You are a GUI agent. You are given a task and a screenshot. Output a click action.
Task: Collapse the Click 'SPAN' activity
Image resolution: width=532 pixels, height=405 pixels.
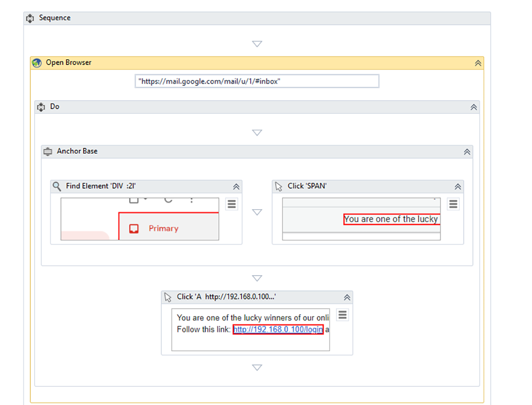tap(458, 187)
